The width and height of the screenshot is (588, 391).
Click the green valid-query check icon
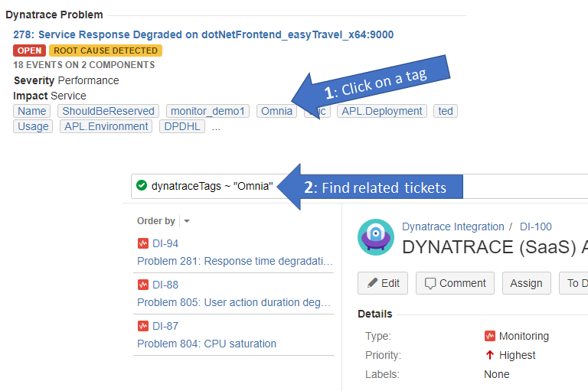142,185
